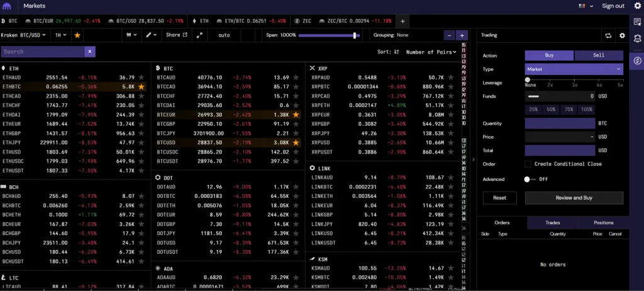Open the alerts bell sidebar icon

(637, 38)
